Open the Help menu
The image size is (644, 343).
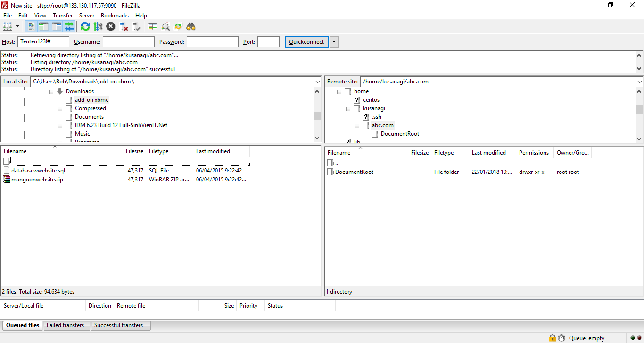pyautogui.click(x=141, y=16)
